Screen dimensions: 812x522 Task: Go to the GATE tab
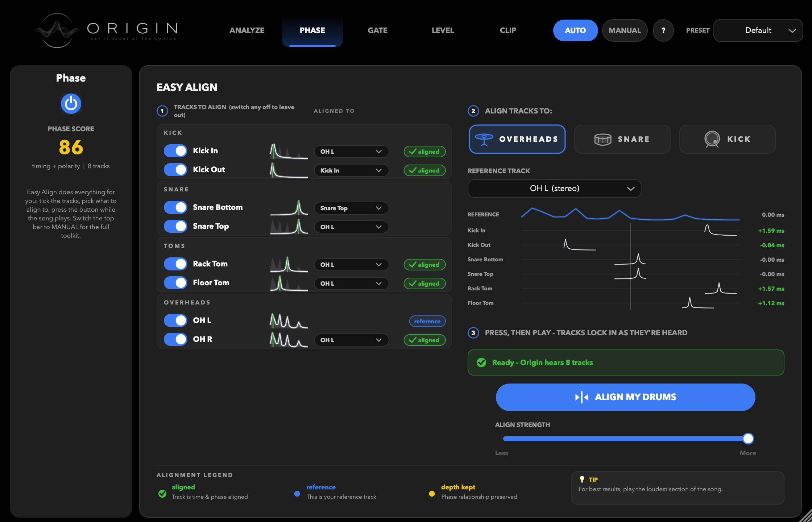pos(377,30)
